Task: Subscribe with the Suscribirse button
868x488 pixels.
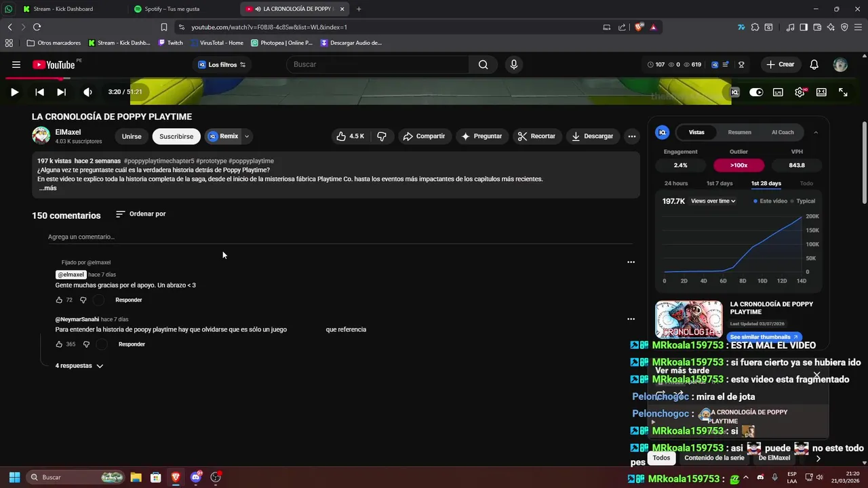Action: (x=176, y=136)
